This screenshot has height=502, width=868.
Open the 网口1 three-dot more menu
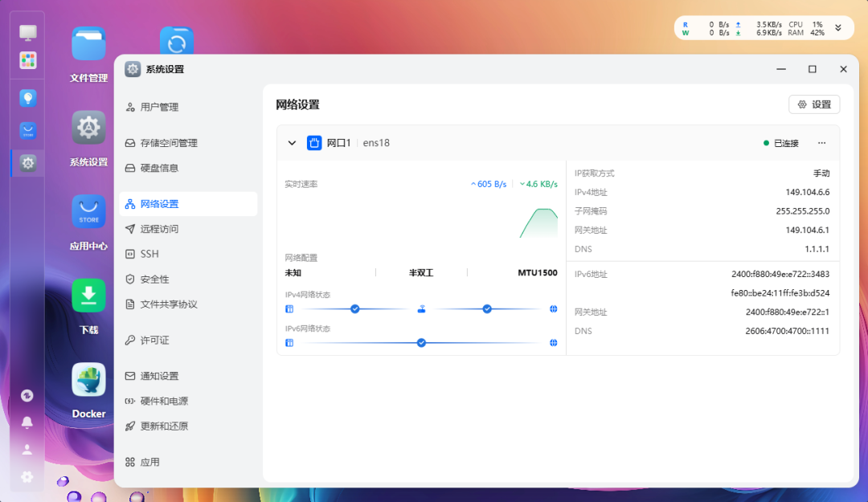(x=822, y=143)
